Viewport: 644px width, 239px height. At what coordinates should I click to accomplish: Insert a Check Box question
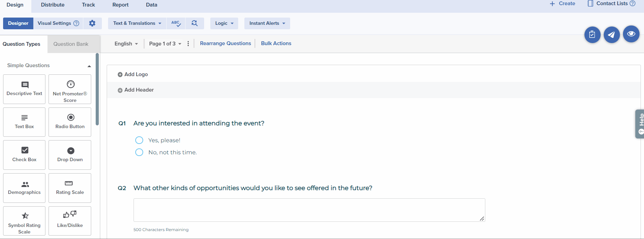click(x=24, y=155)
